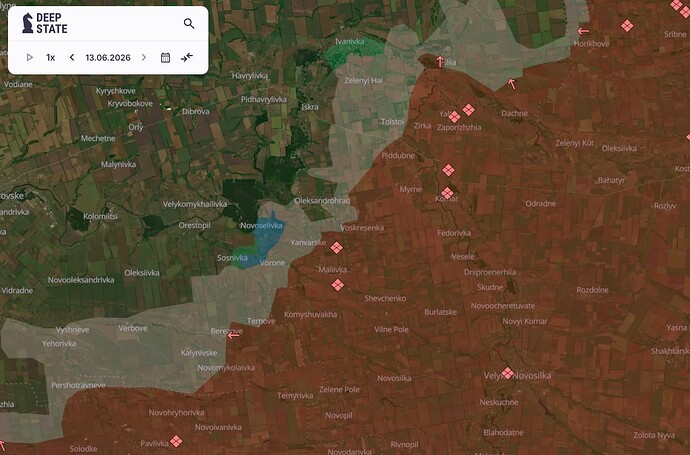690x455 pixels.
Task: Select Pidhavrylivka on the map
Action: (x=264, y=99)
